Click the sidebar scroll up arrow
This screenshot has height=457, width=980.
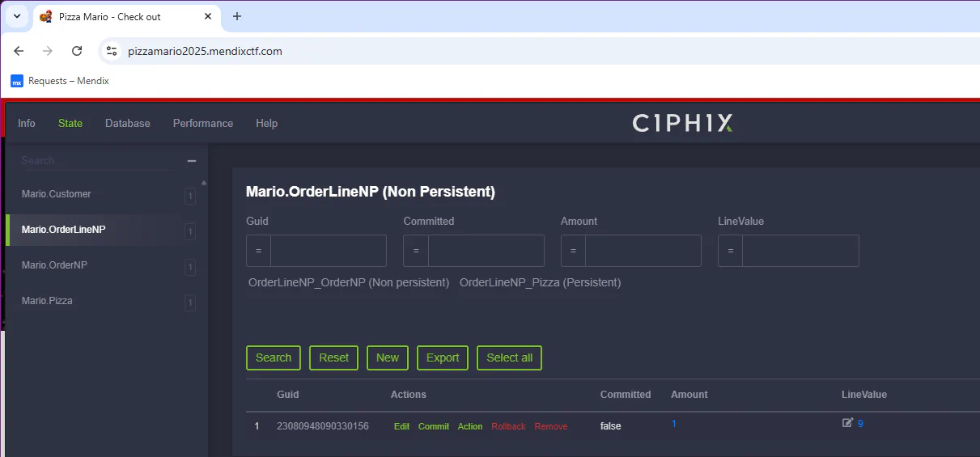pos(203,183)
